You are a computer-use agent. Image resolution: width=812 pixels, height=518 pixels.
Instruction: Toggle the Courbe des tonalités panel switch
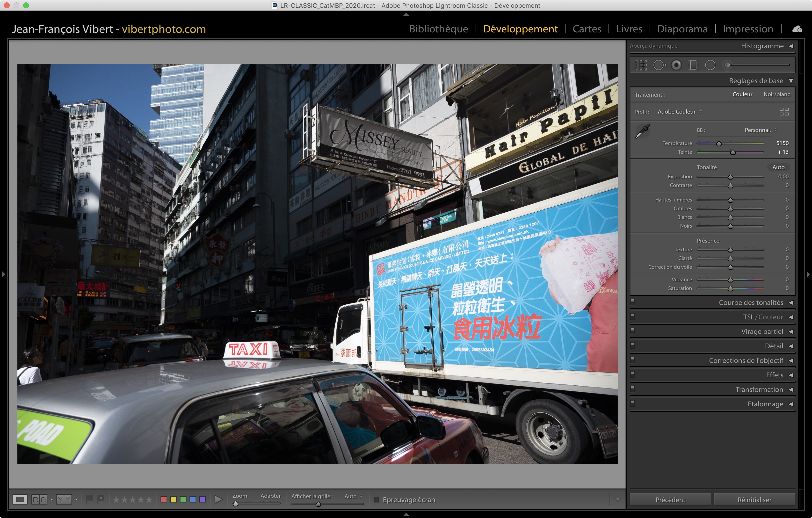633,302
